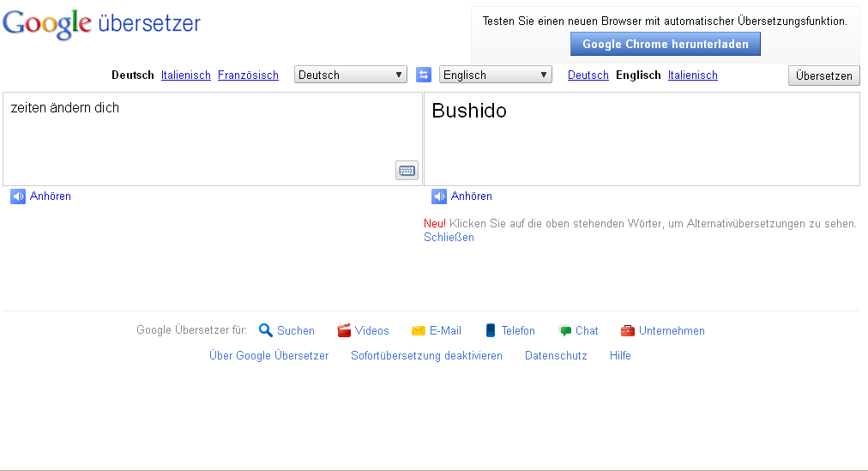Expand the Deutsch source language dropdown
Image resolution: width=868 pixels, height=471 pixels.
click(x=351, y=75)
